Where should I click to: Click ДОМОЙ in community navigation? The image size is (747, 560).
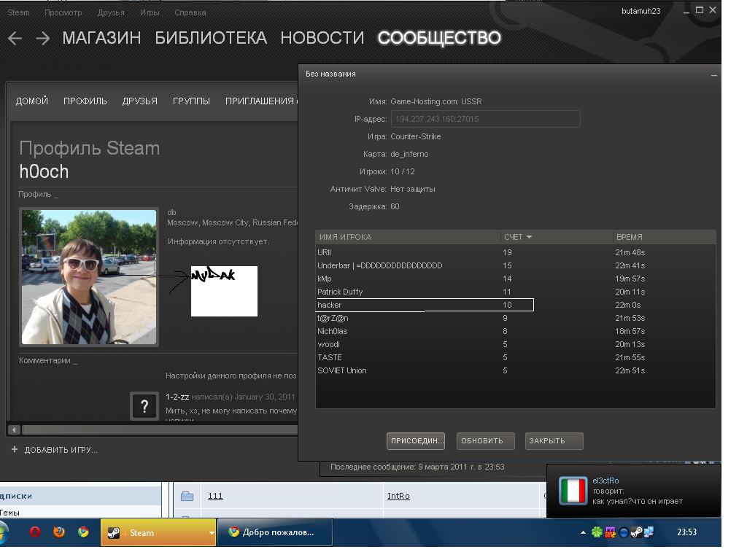point(32,101)
